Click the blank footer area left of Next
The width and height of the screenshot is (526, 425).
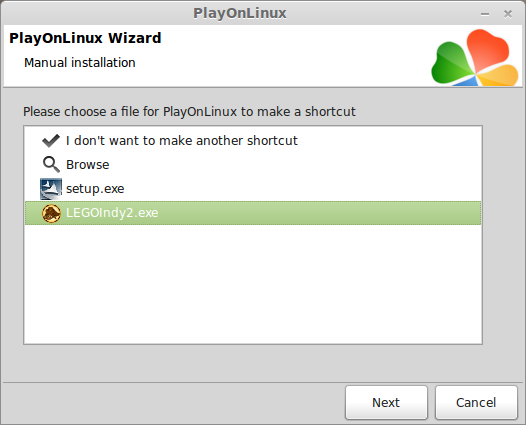point(173,403)
